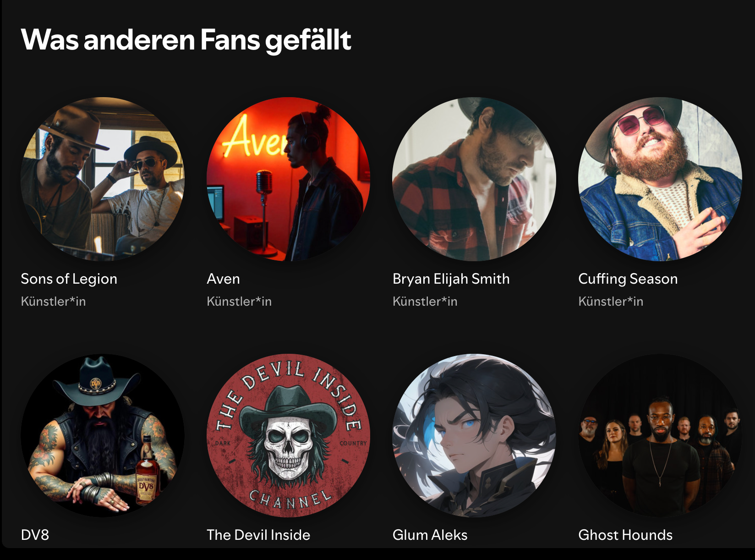Image resolution: width=755 pixels, height=560 pixels.
Task: Go to the Aven artist name
Action: coord(223,279)
